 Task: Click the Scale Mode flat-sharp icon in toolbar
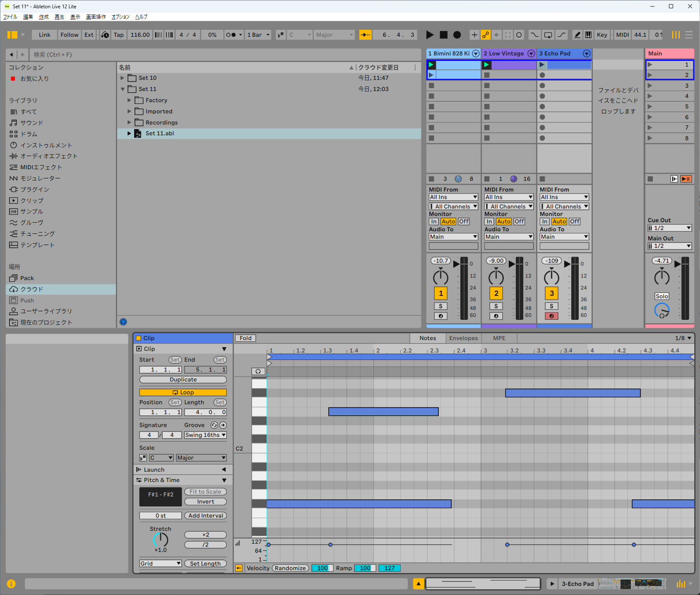click(281, 35)
